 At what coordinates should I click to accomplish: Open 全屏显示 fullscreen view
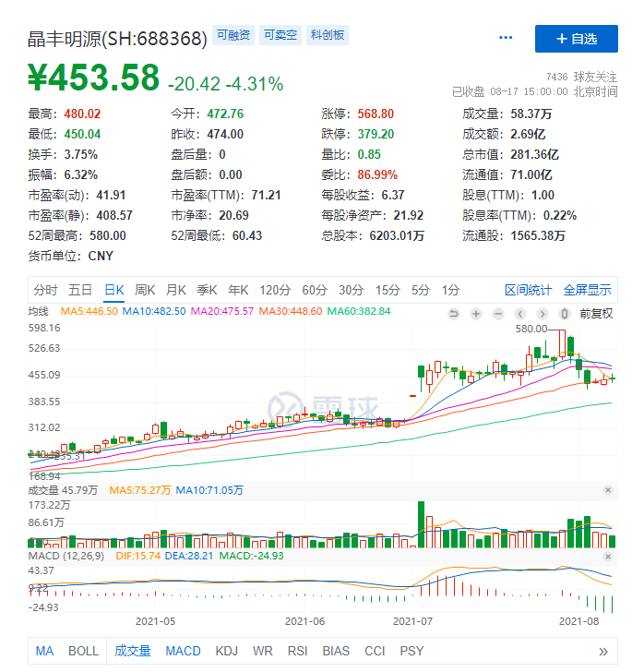587,290
